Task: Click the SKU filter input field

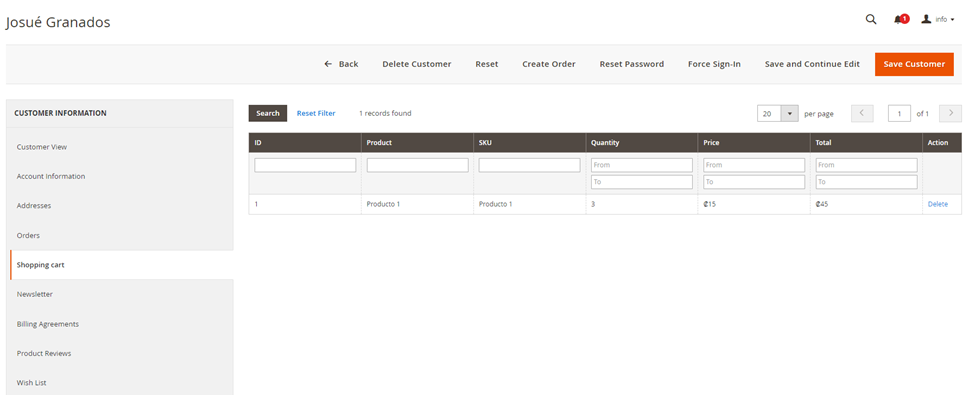Action: pyautogui.click(x=530, y=165)
